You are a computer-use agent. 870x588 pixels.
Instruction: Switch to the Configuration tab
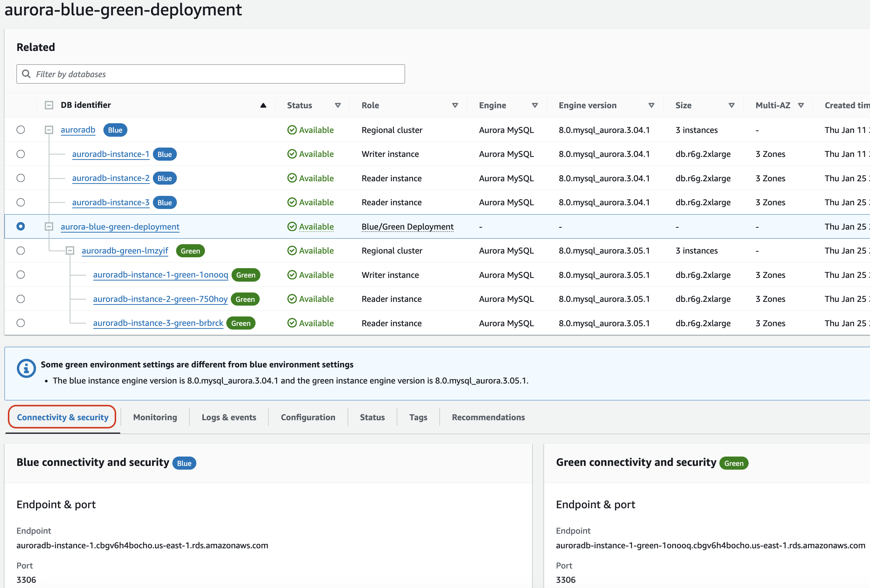(307, 417)
